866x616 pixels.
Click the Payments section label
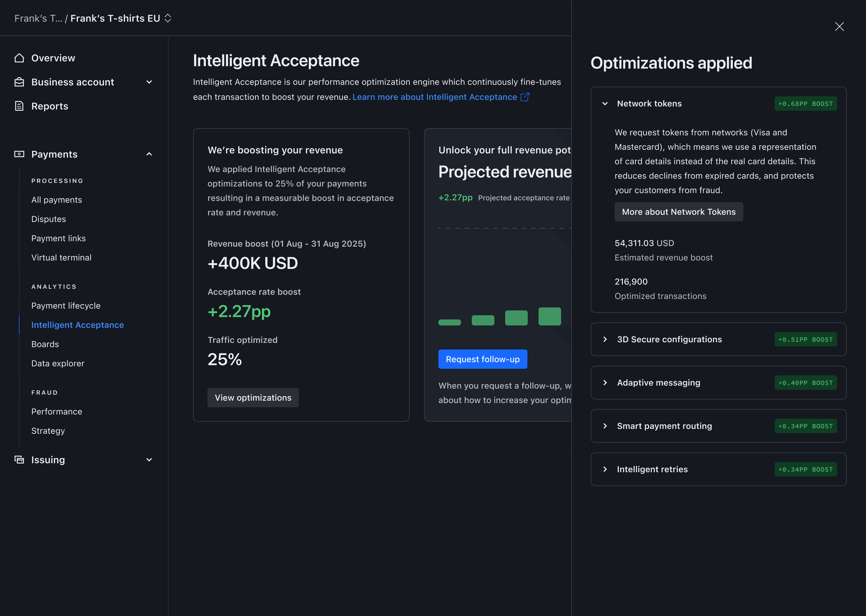coord(54,154)
